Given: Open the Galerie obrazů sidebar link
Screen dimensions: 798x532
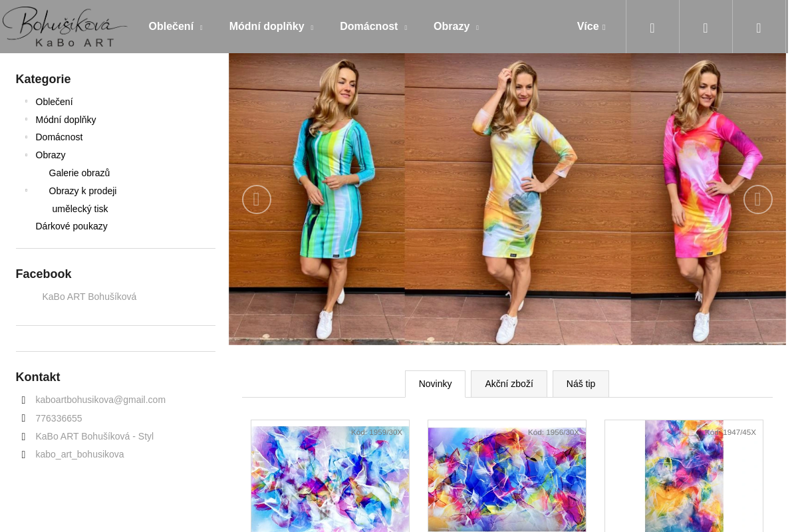Looking at the screenshot, I should [79, 173].
